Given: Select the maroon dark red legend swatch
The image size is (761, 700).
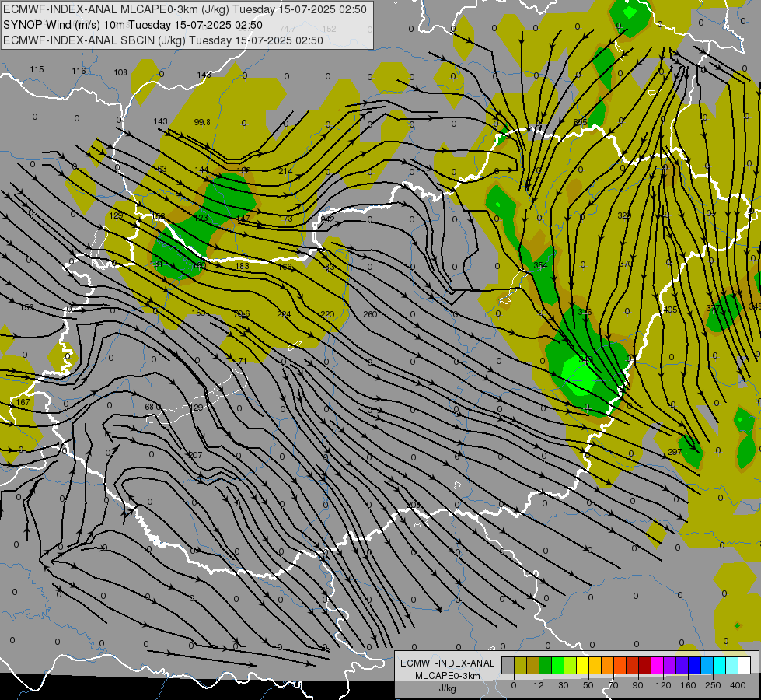Looking at the screenshot, I should pyautogui.click(x=645, y=666).
